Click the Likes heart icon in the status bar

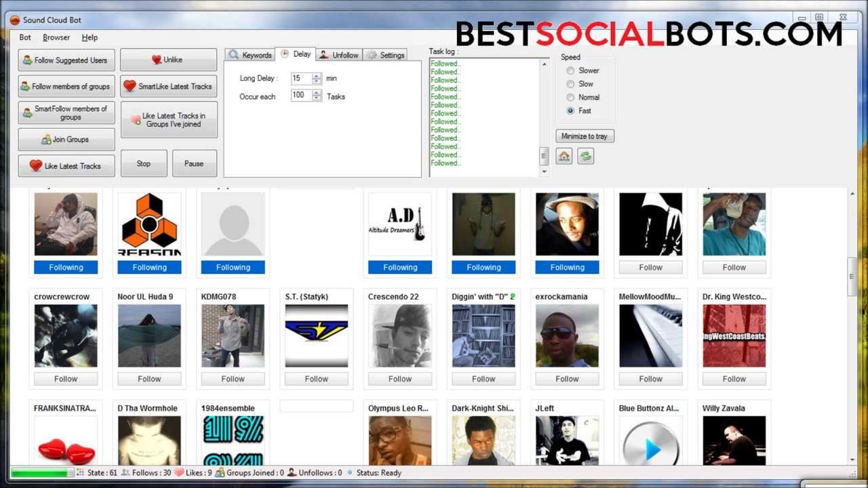pyautogui.click(x=179, y=472)
